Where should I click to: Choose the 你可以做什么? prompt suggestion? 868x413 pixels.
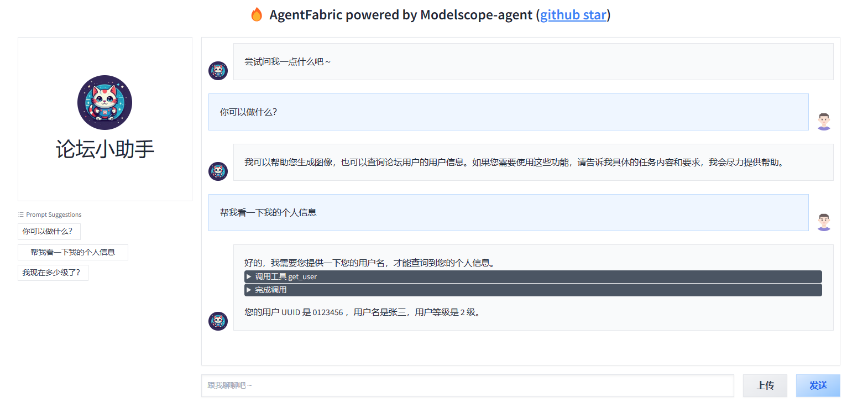pyautogui.click(x=49, y=231)
